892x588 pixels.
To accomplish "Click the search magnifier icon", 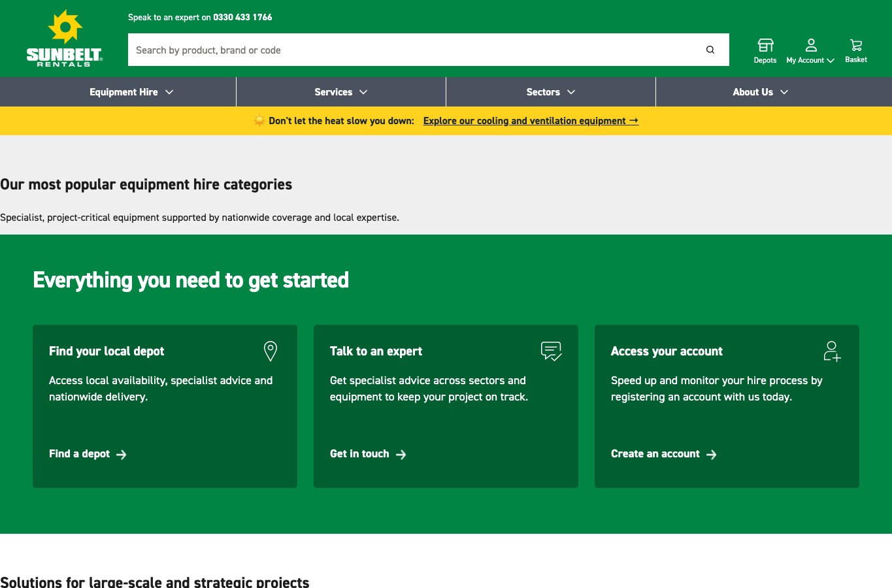I will coord(710,50).
